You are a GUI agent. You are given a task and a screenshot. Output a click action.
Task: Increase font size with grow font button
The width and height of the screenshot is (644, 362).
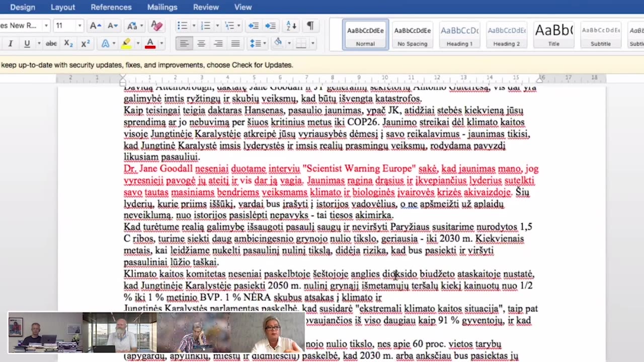pos(95,26)
